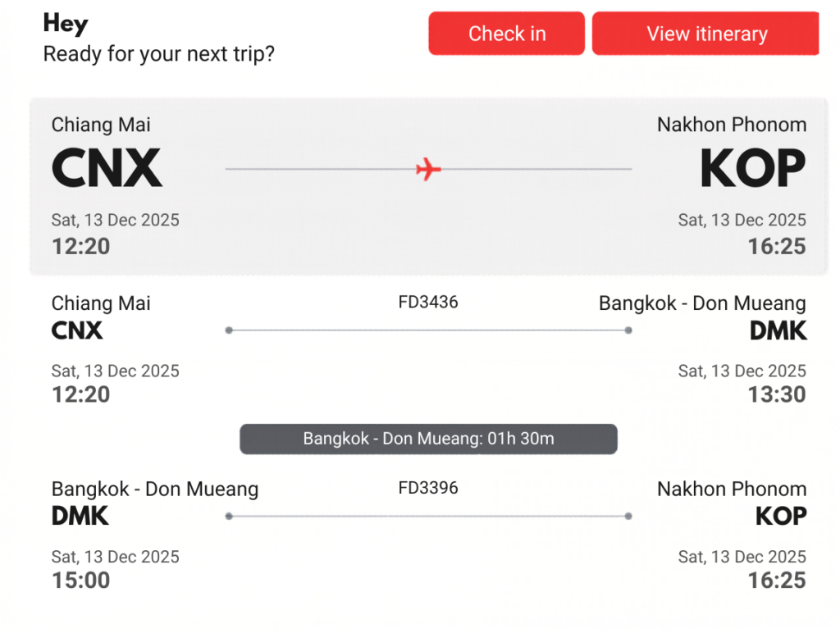
Task: Click the Check in button
Action: pos(506,34)
